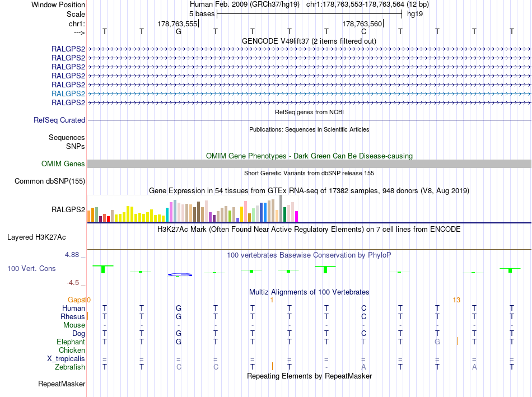Click the '178,763,555' coordinate label
The image size is (532, 397).
coord(177,24)
